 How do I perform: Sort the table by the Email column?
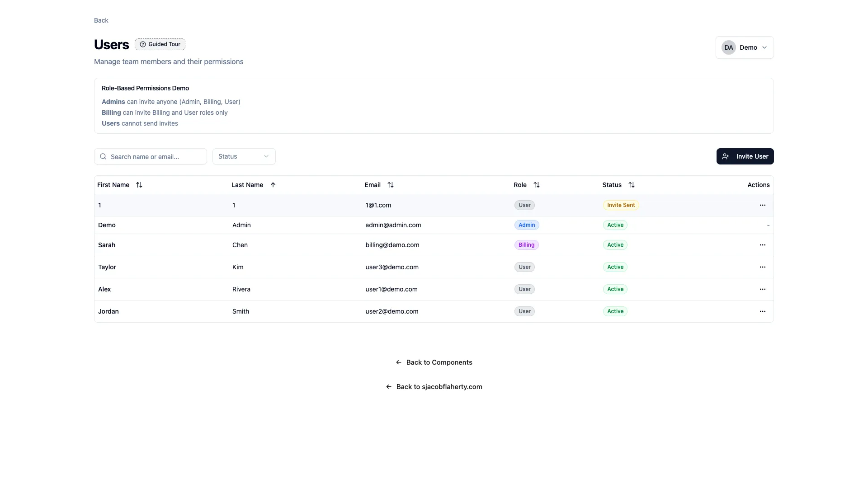391,185
